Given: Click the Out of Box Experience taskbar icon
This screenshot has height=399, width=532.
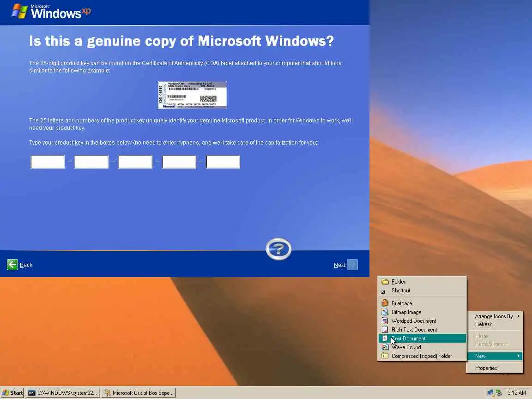Looking at the screenshot, I should 107,393.
